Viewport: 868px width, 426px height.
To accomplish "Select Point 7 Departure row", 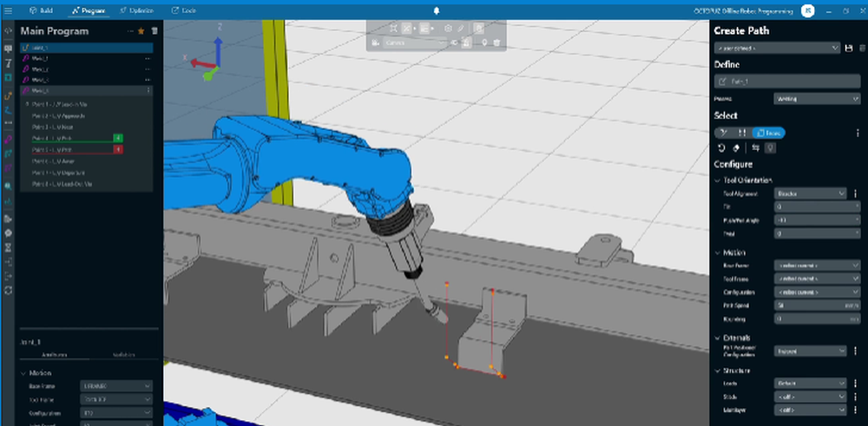I will [86, 173].
